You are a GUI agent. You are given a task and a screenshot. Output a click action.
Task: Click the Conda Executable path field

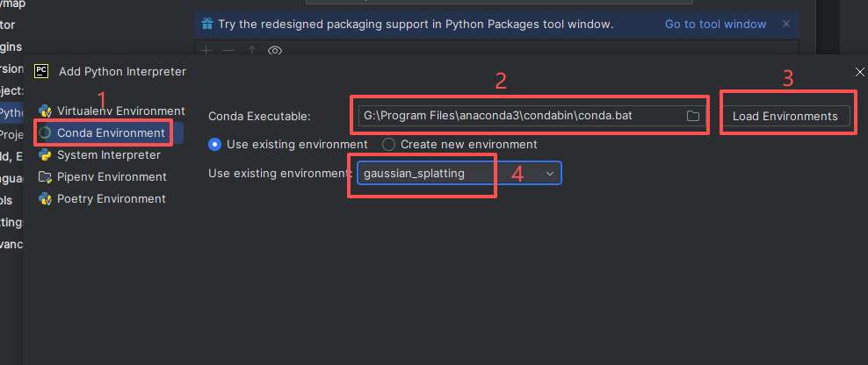518,116
